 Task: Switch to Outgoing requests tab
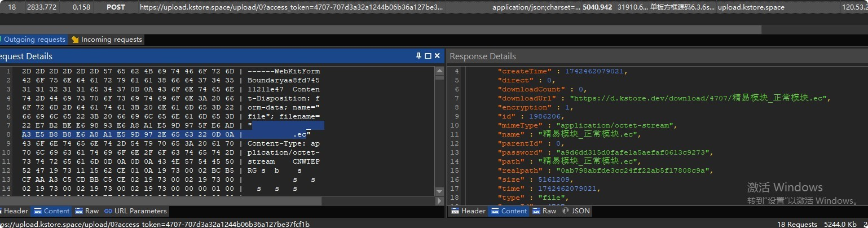click(x=34, y=40)
